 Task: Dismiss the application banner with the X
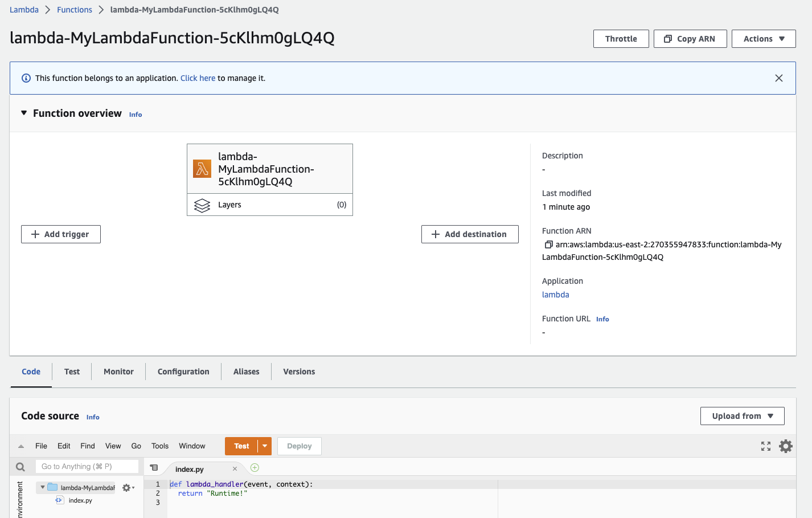[x=778, y=78]
